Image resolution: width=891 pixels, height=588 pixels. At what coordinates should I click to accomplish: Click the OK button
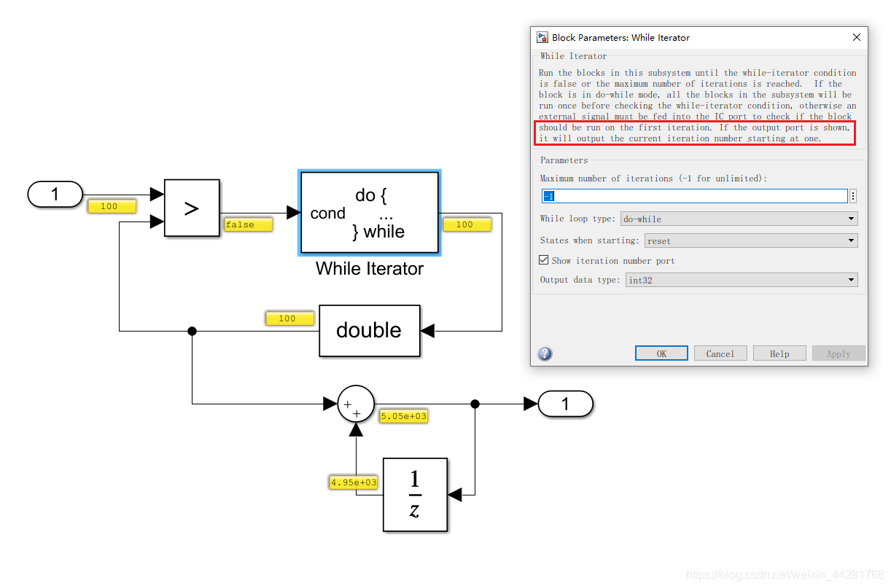[x=661, y=353]
